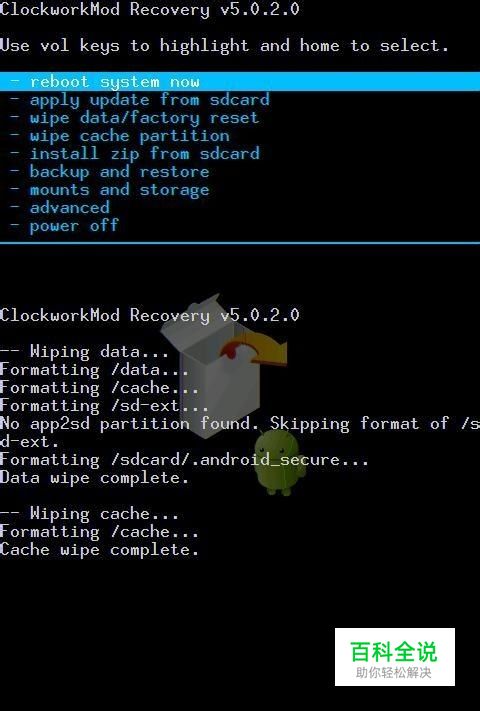
Task: Click the Data wipe complete log line
Action: tap(94, 478)
